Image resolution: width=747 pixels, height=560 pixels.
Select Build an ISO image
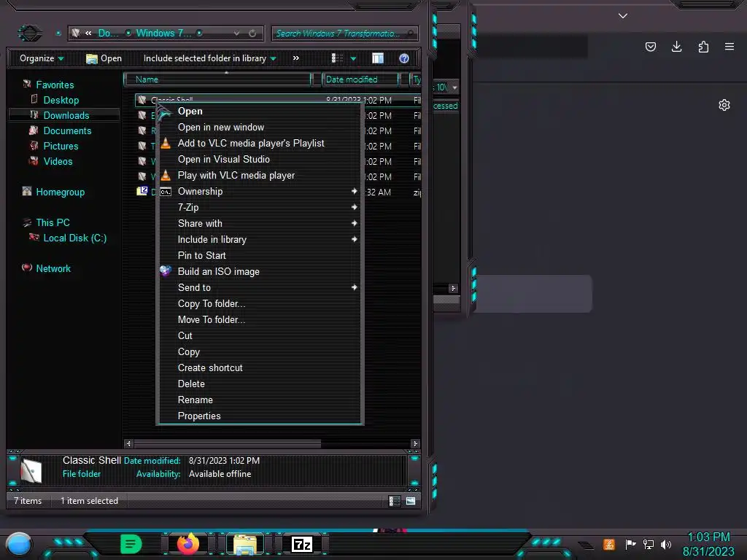[260, 271]
